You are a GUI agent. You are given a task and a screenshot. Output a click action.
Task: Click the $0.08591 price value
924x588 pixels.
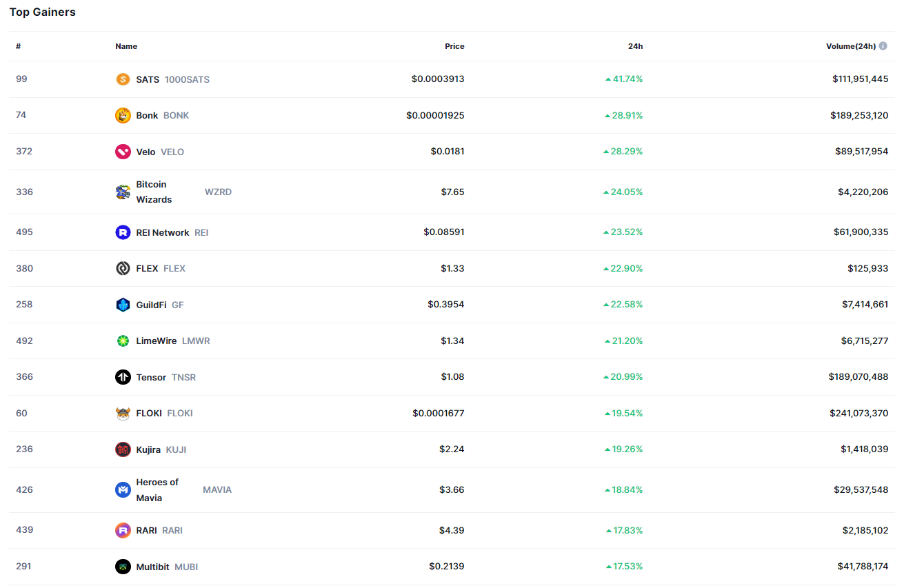coord(444,232)
